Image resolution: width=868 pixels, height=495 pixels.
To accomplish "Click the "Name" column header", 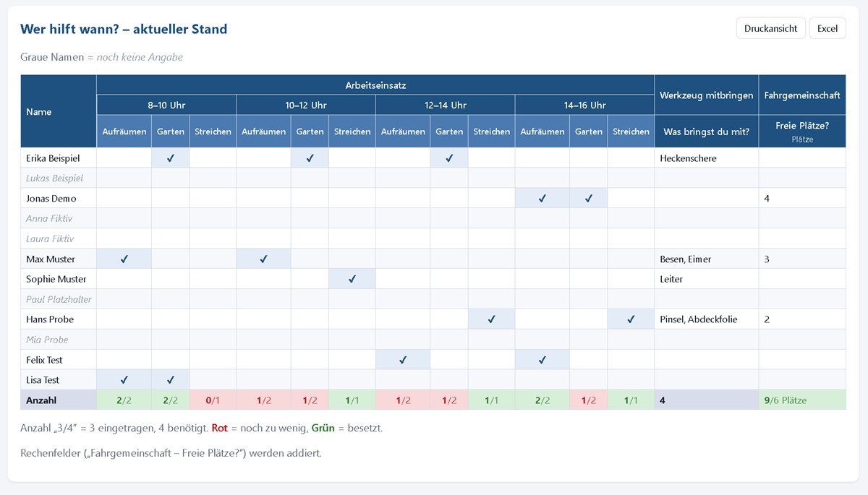I will [x=59, y=111].
